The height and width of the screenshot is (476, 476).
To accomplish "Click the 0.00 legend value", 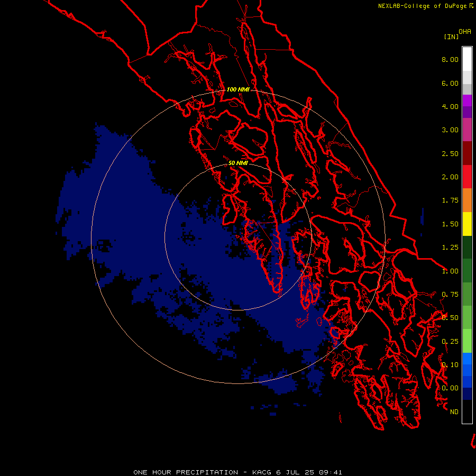I will coord(450,388).
